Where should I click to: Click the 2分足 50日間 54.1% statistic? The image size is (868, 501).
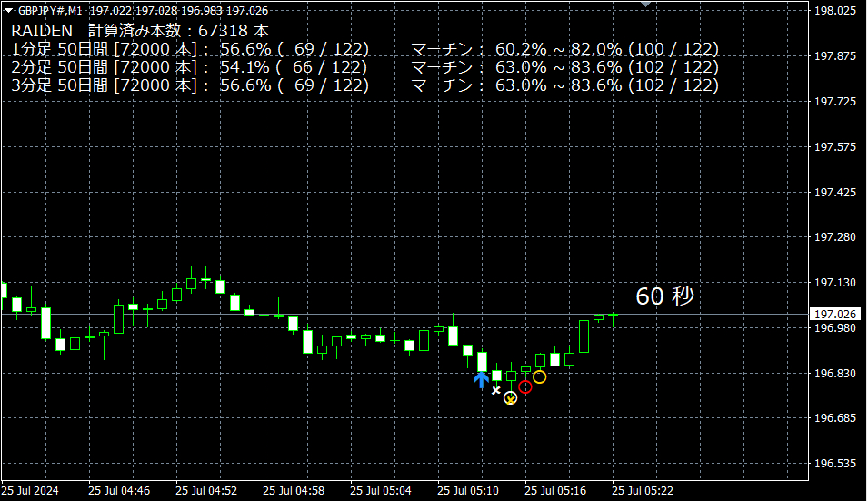(x=189, y=67)
